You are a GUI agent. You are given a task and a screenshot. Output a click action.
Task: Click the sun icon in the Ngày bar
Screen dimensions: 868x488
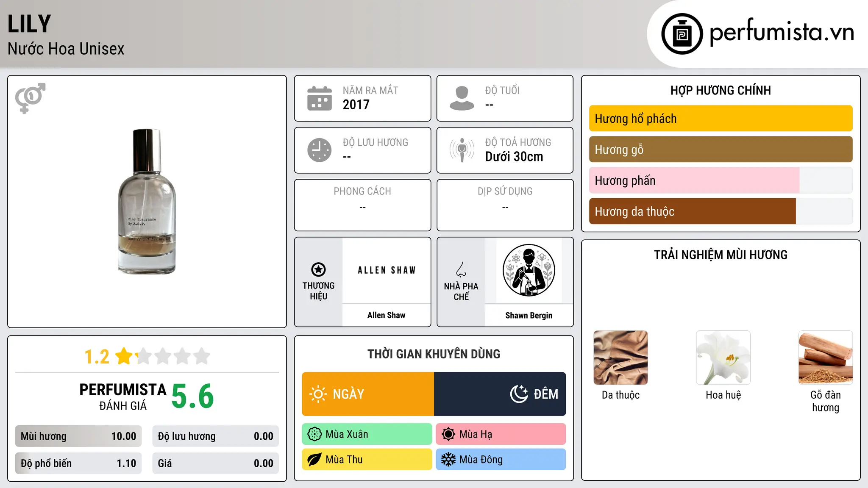[x=318, y=394]
